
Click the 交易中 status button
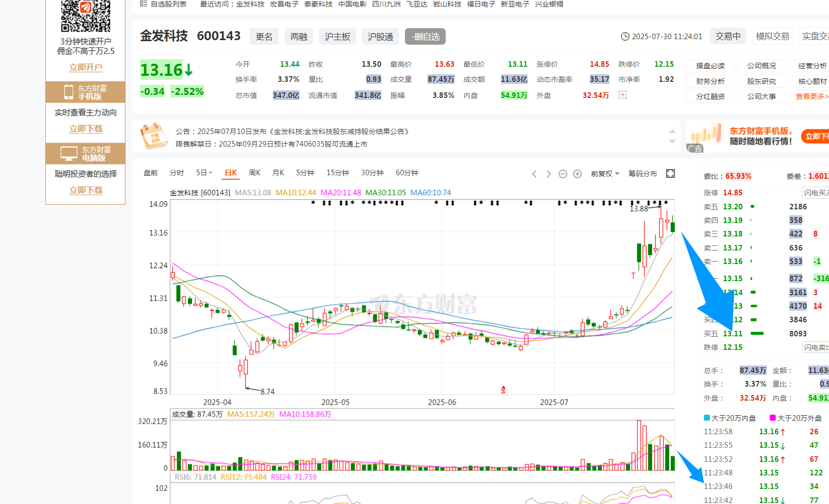(x=728, y=36)
